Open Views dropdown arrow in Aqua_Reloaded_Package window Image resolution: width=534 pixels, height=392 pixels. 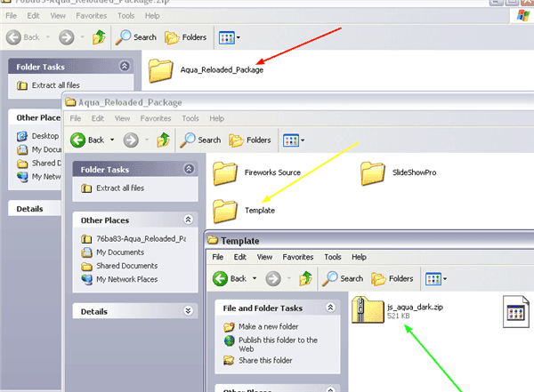coord(303,140)
